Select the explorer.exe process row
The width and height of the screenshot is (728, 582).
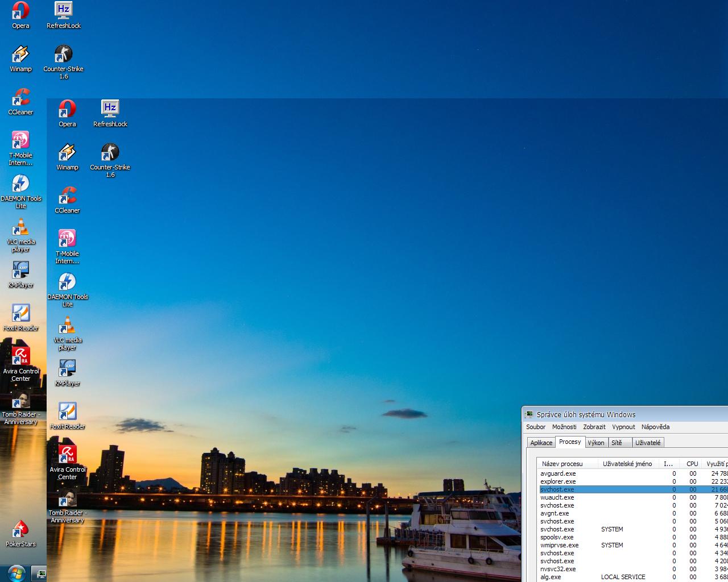click(x=558, y=481)
